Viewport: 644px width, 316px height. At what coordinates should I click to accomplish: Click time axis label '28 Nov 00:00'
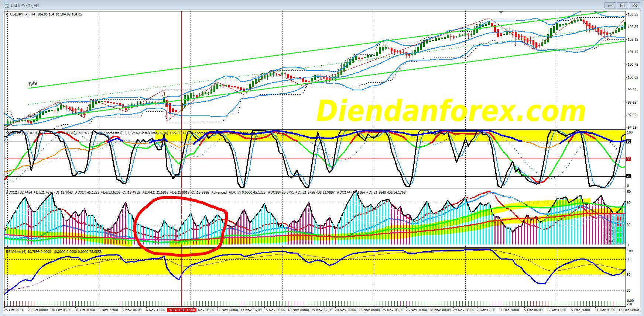[439, 310]
